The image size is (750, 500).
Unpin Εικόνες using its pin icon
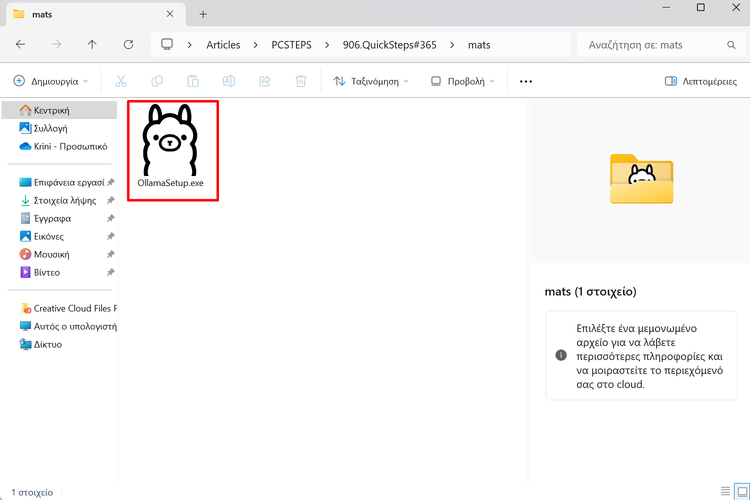point(110,236)
